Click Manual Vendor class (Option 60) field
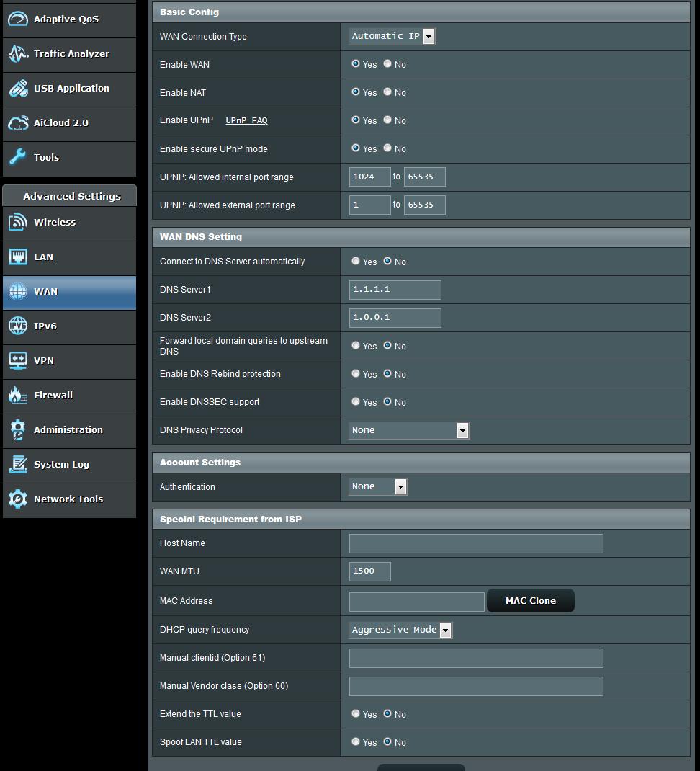700x771 pixels. pyautogui.click(x=476, y=687)
